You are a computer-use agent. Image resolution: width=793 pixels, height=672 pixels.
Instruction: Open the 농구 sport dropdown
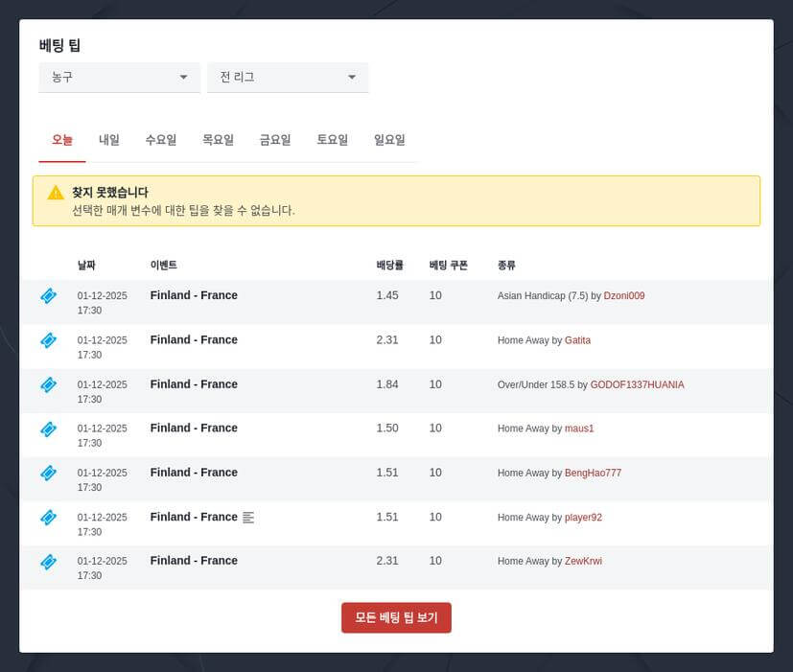[x=119, y=78]
